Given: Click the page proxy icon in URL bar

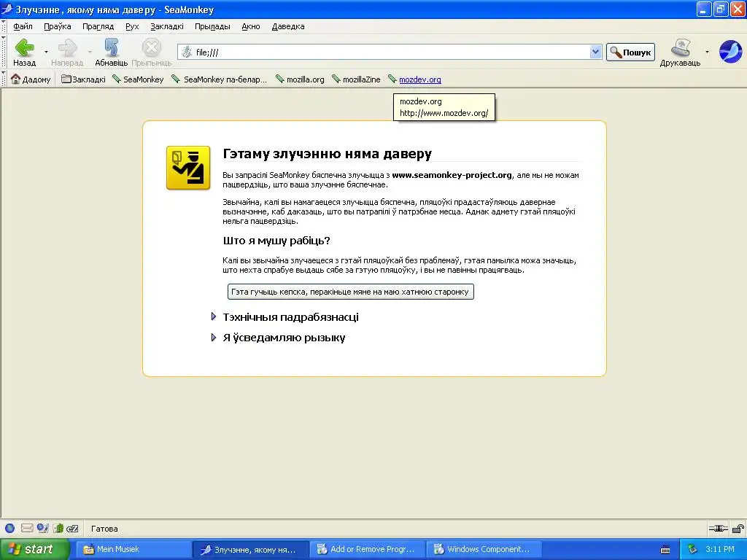Looking at the screenshot, I should [x=187, y=52].
